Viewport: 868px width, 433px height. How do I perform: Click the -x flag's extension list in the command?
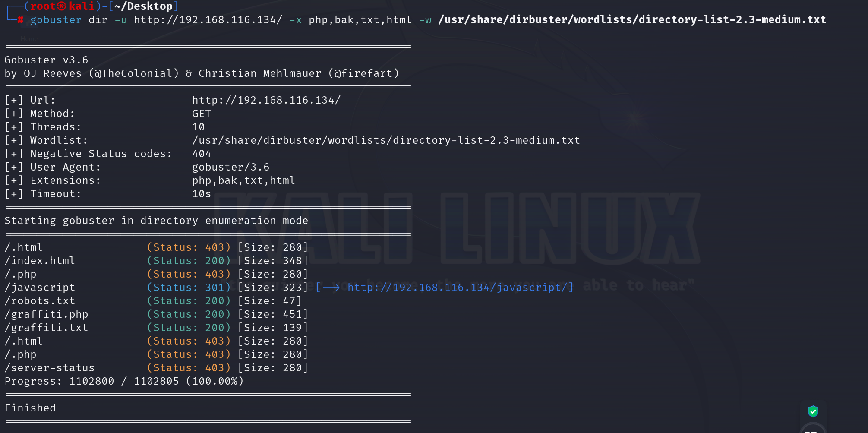[360, 20]
